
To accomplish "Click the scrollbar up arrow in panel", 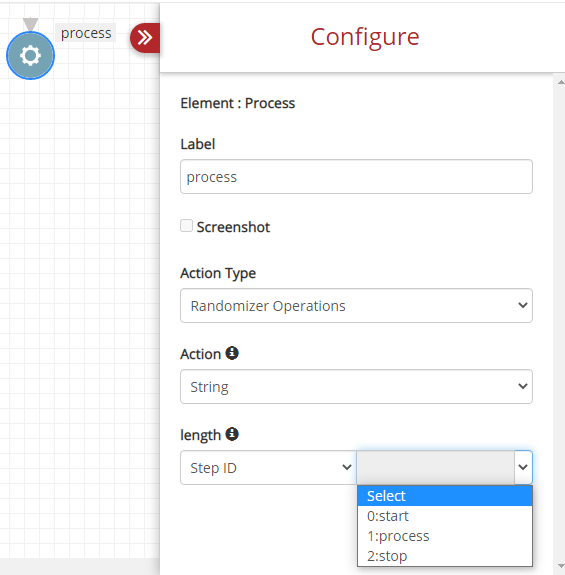I will click(x=561, y=82).
